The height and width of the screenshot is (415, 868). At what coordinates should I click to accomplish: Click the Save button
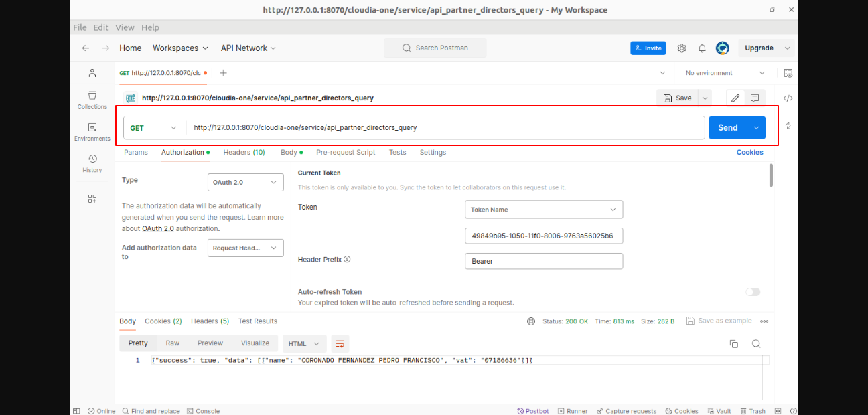click(x=677, y=98)
